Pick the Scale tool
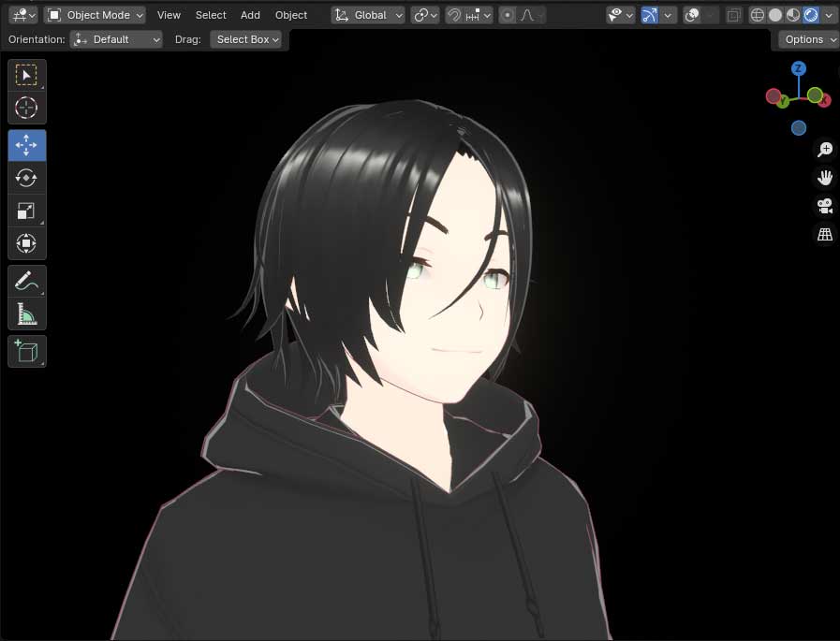Viewport: 840px width, 641px height. click(26, 211)
